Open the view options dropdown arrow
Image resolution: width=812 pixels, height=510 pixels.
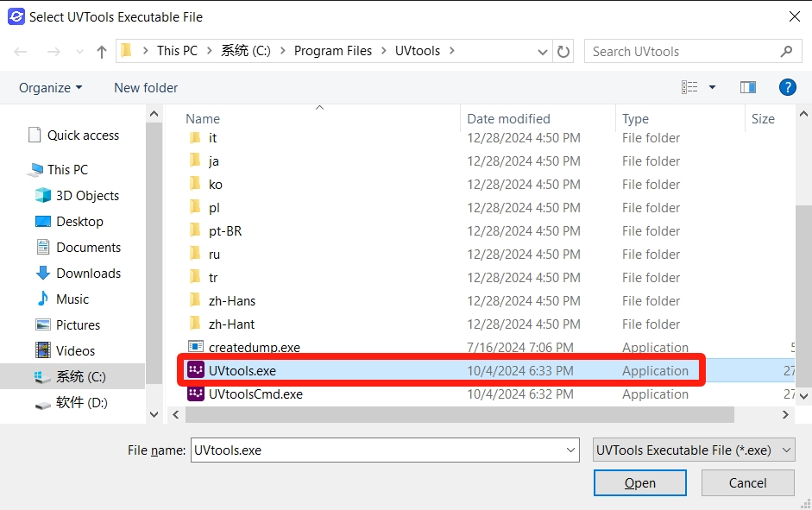pos(712,87)
